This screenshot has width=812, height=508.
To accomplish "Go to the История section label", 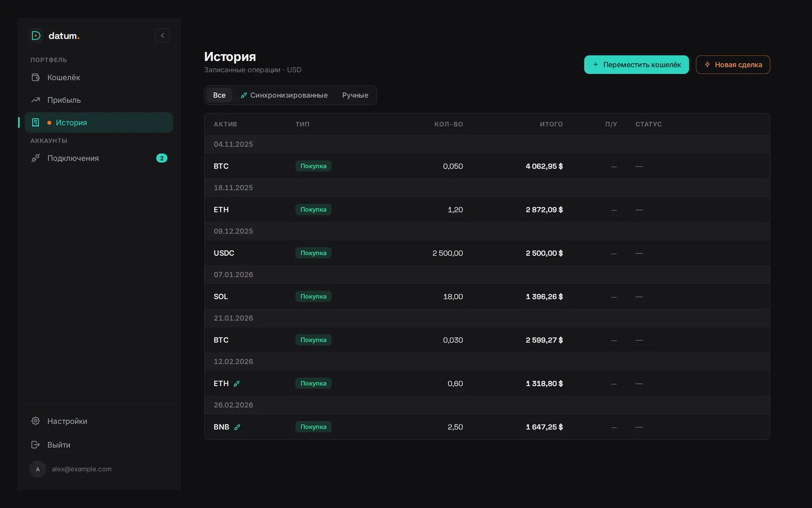I will coord(71,122).
